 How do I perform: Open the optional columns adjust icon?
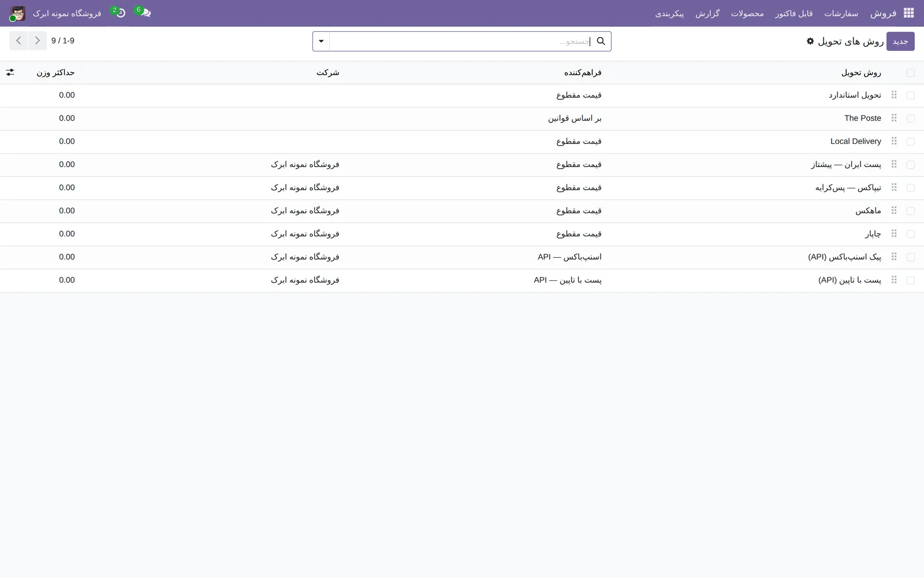coord(10,72)
